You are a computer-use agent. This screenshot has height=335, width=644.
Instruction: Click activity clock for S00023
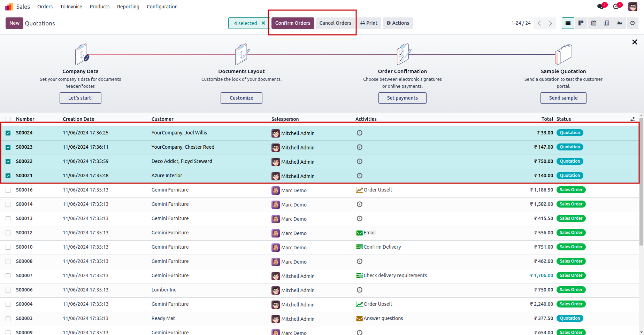point(360,147)
